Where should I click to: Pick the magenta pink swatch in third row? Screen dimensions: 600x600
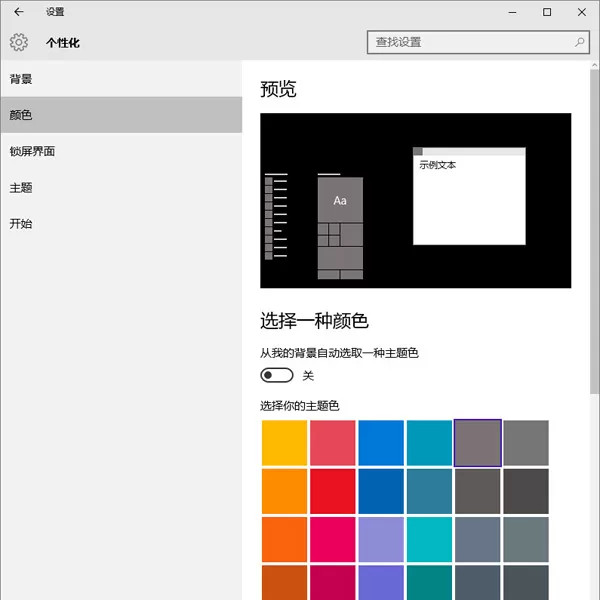(333, 540)
